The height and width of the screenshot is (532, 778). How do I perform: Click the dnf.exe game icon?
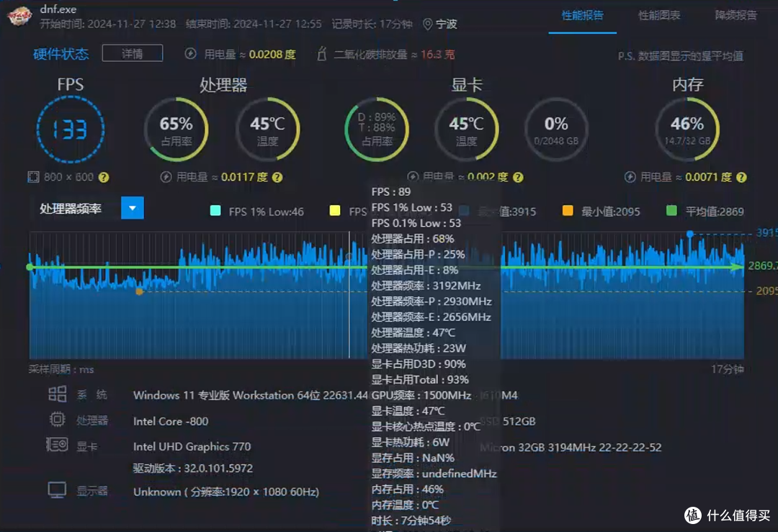(x=19, y=16)
